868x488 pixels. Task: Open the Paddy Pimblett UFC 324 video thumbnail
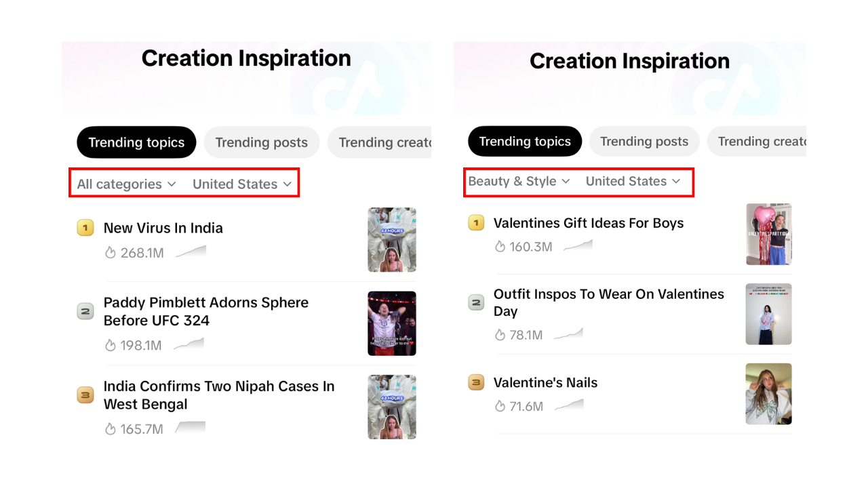point(392,323)
